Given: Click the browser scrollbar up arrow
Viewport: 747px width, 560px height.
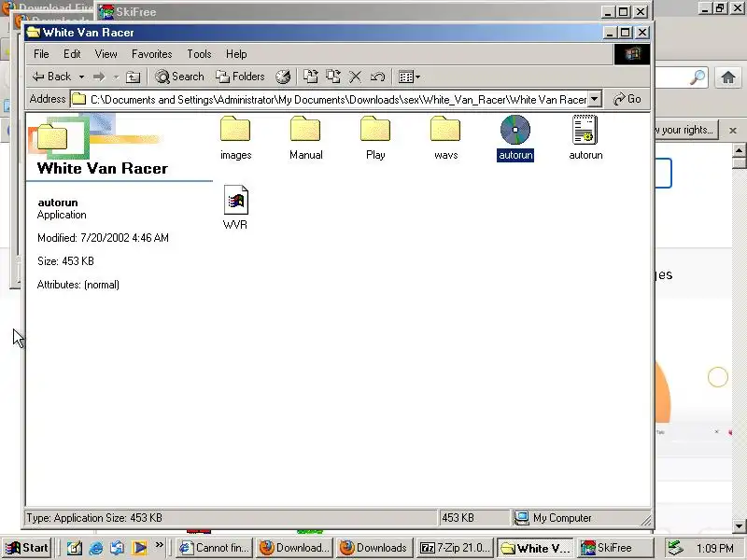Looking at the screenshot, I should 739,150.
